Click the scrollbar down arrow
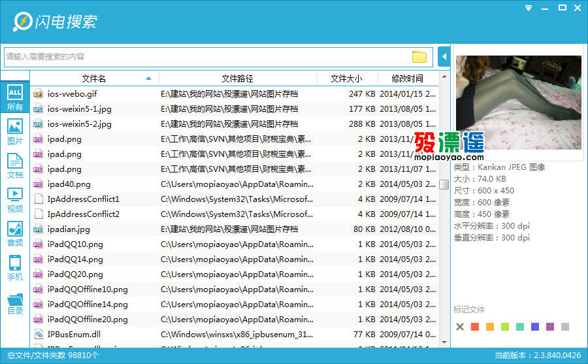 pyautogui.click(x=444, y=342)
